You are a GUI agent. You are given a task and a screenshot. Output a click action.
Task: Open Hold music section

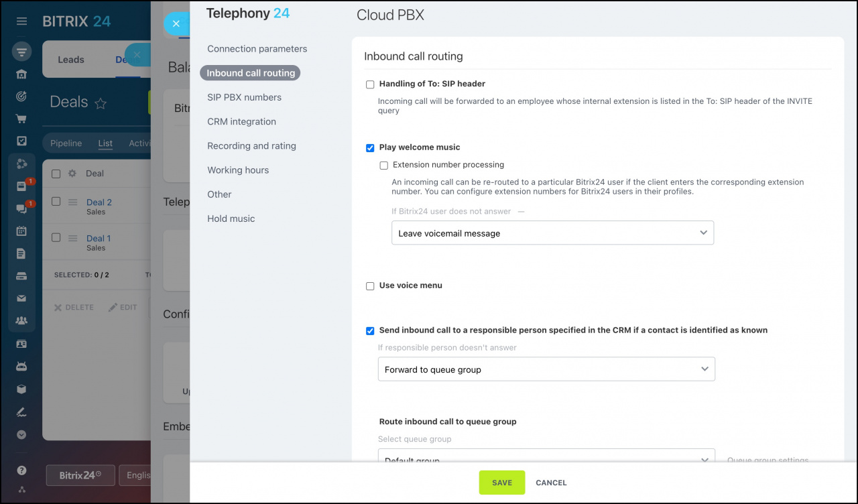(x=231, y=218)
